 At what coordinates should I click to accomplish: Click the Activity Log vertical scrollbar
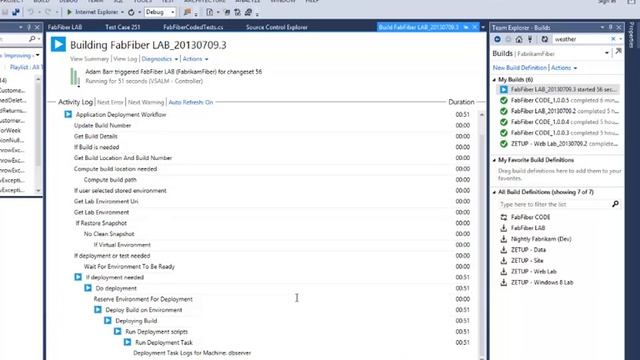(482, 235)
